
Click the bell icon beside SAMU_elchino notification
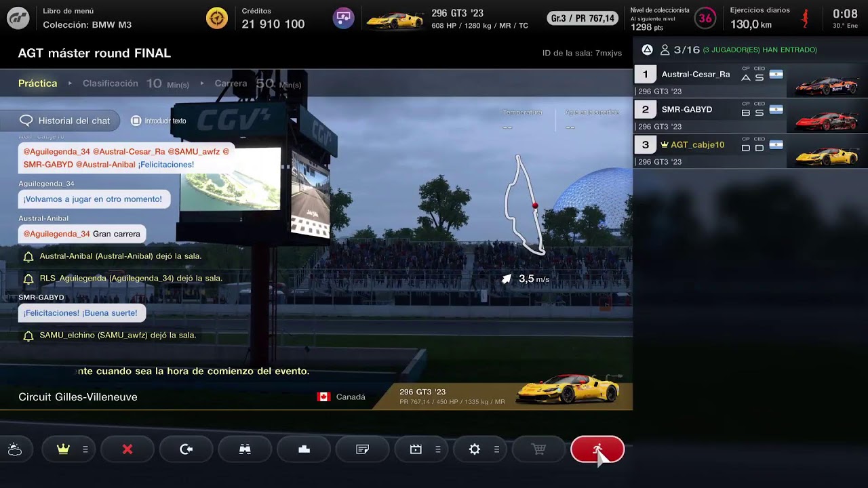tap(28, 335)
